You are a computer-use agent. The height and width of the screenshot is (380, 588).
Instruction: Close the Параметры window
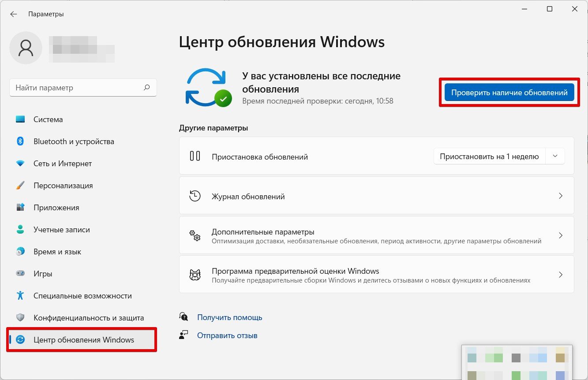575,9
